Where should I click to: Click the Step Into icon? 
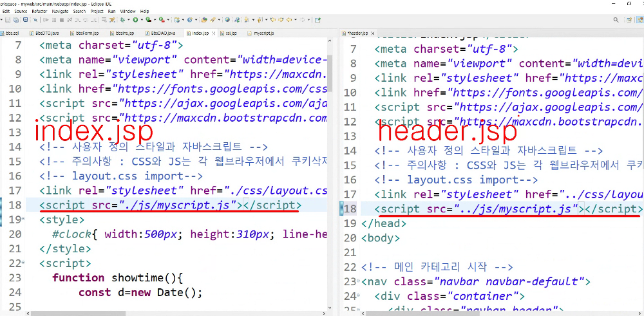[x=78, y=19]
